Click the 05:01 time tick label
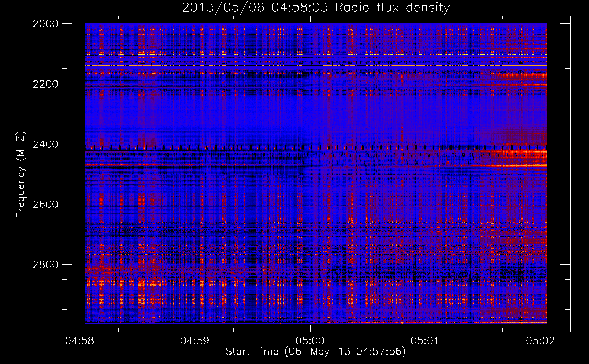589x364 pixels. tap(425, 341)
